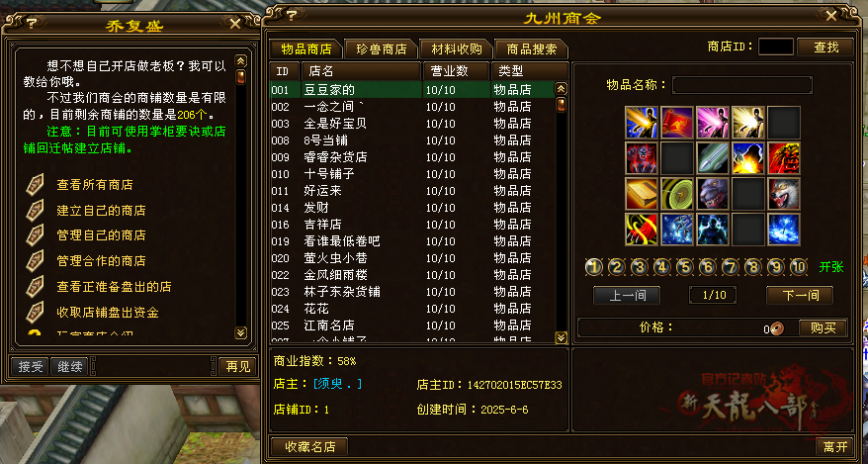Open the 商品搜索 tab
868x464 pixels.
(532, 49)
